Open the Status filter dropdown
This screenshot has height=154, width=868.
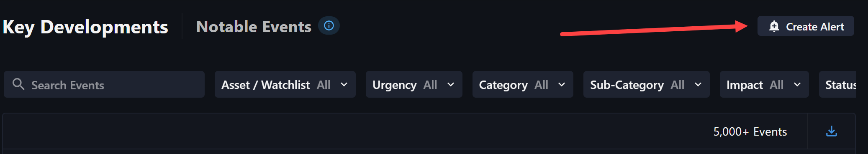click(837, 84)
